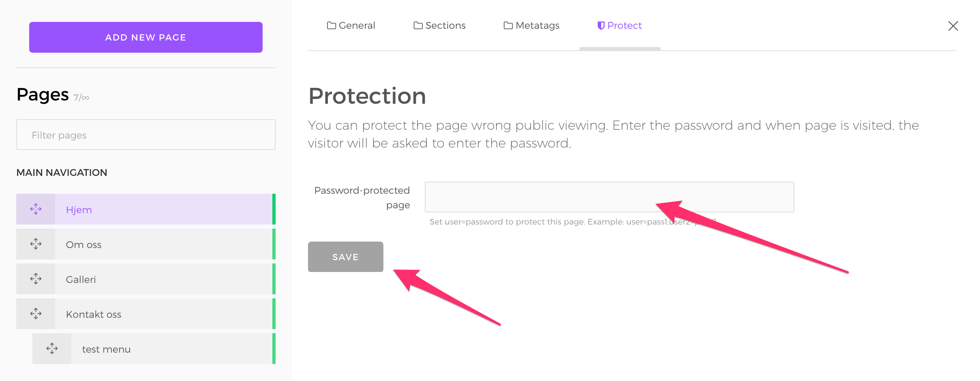Open the General tab

(x=351, y=26)
